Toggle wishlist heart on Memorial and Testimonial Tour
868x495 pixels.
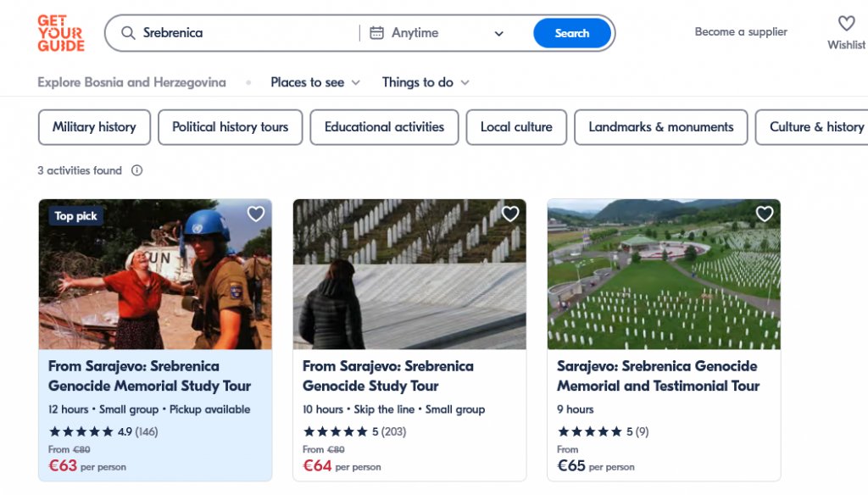coord(765,214)
